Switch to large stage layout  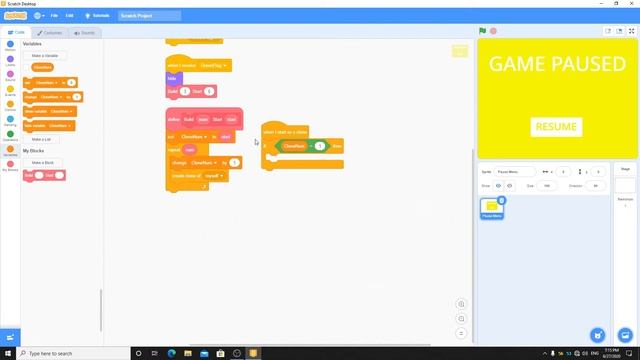click(x=619, y=31)
